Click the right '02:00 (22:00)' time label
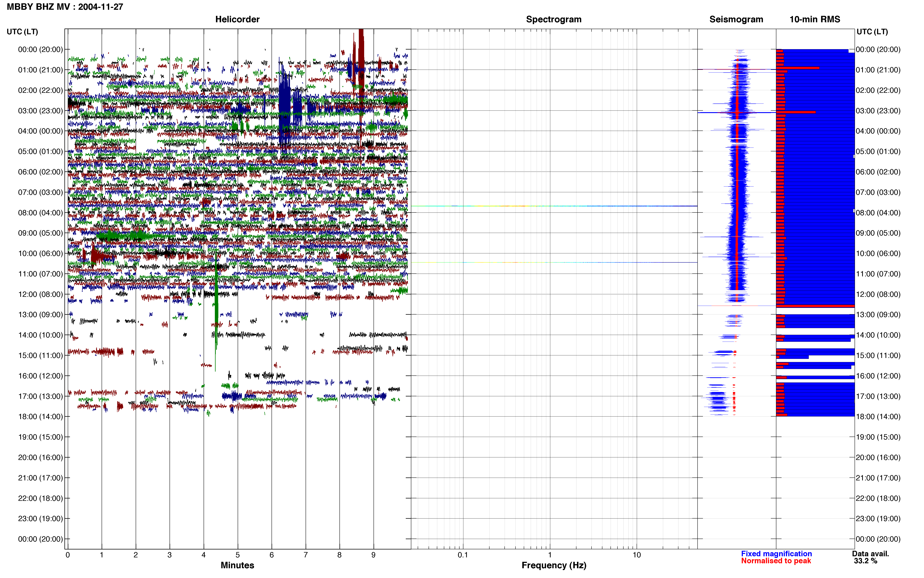924x578 pixels. coord(878,91)
